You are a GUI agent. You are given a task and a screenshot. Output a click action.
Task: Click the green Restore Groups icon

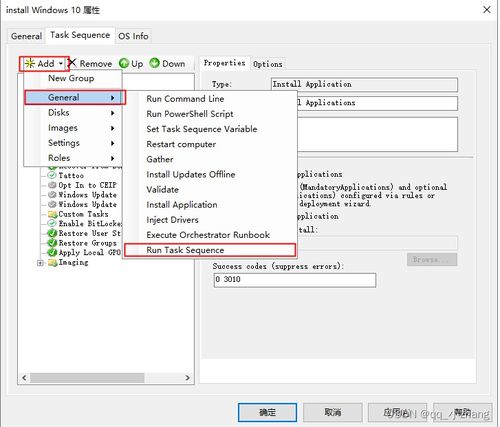[x=52, y=243]
